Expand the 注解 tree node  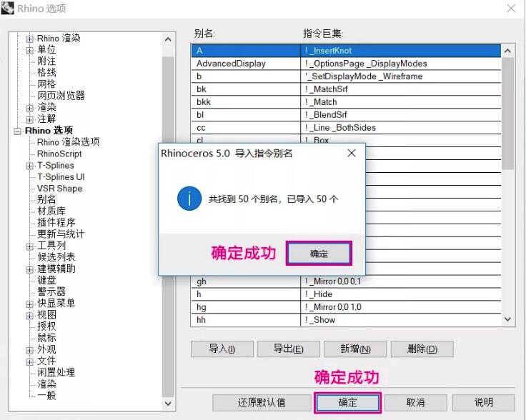[x=29, y=119]
